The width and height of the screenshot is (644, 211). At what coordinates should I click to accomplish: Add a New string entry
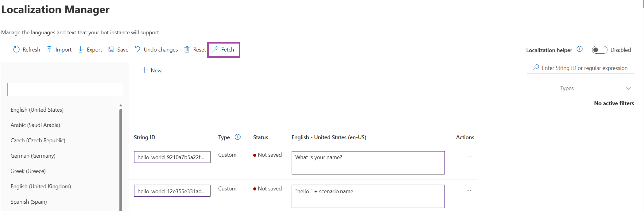[x=151, y=71]
